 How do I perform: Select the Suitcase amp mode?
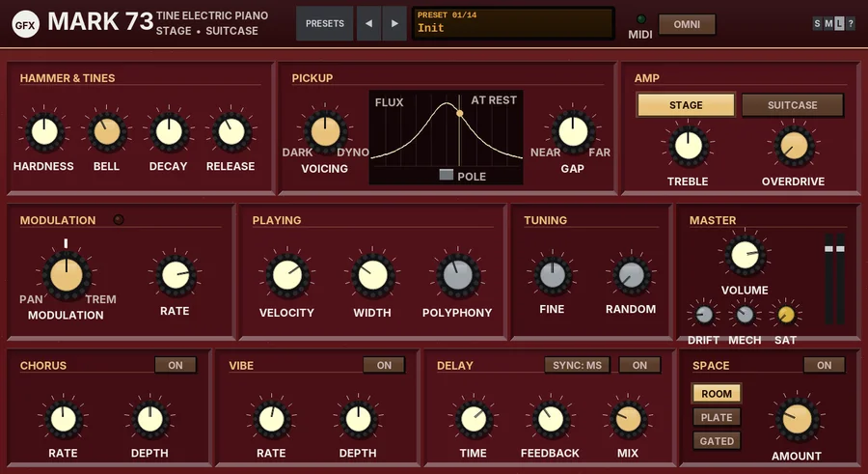(x=792, y=105)
